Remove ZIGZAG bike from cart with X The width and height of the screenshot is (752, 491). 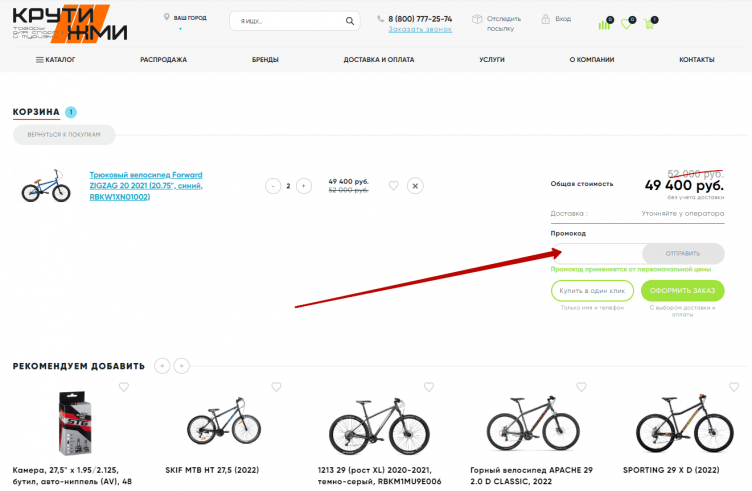point(415,185)
